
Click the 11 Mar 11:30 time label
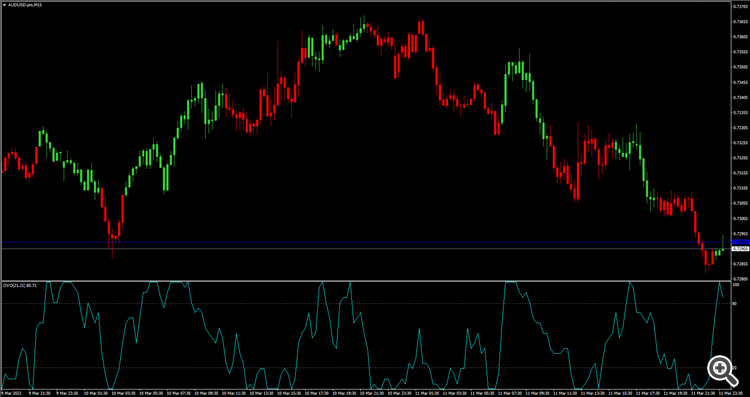pos(565,393)
